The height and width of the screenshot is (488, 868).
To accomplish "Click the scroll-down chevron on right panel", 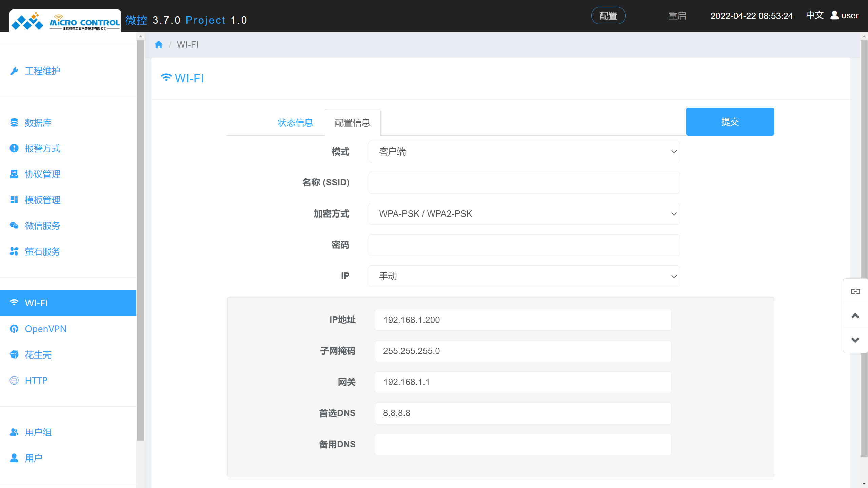I will [x=855, y=340].
